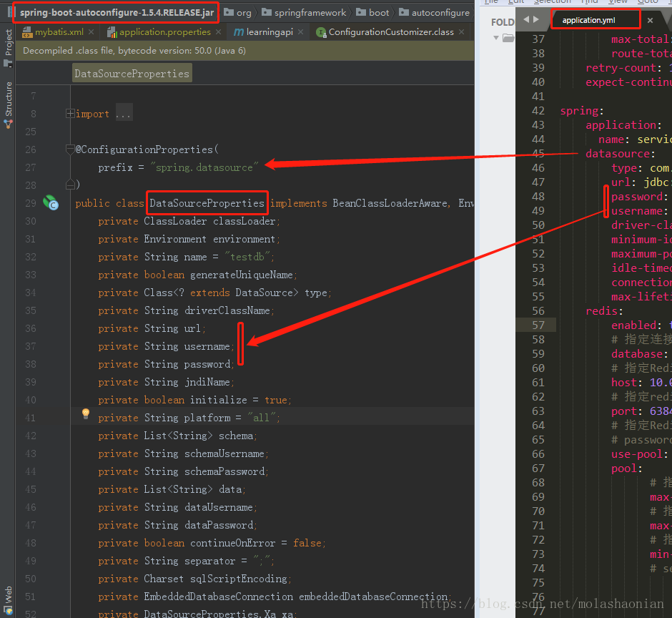This screenshot has height=618, width=672.
Task: Click the application.properties file icon
Action: 112,32
